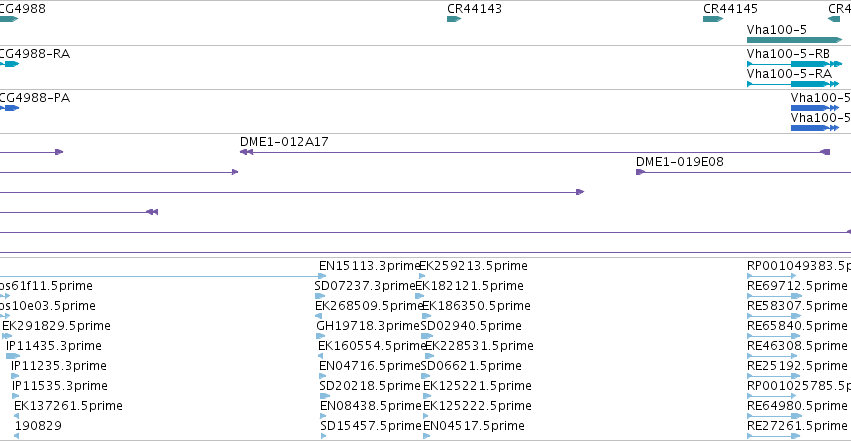Select the EK259213.5prime EST label
This screenshot has height=441, width=851.
[473, 266]
